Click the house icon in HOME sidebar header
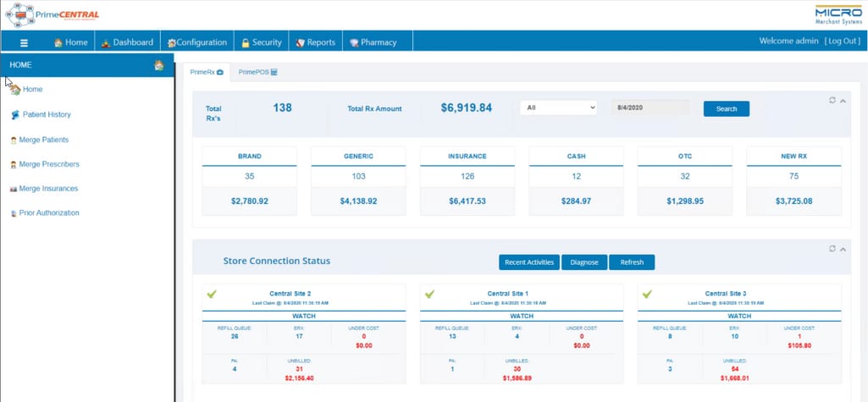The image size is (868, 402). tap(159, 65)
